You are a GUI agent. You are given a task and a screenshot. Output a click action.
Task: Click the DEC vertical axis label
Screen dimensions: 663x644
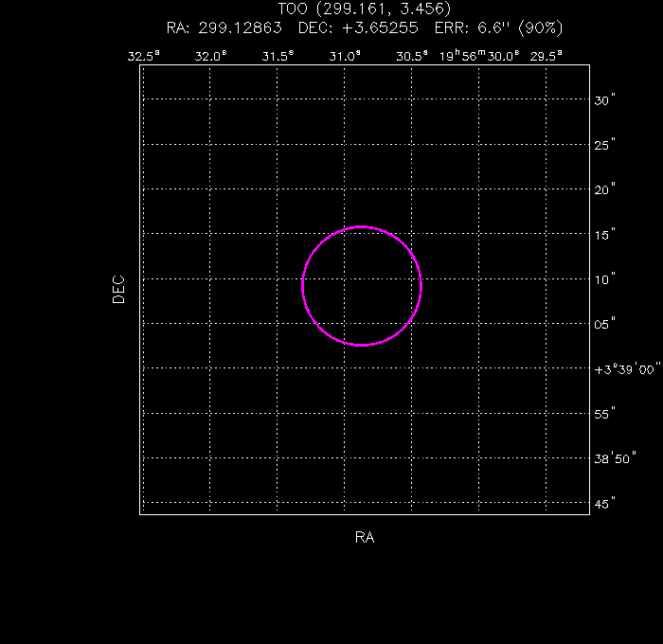click(x=118, y=290)
